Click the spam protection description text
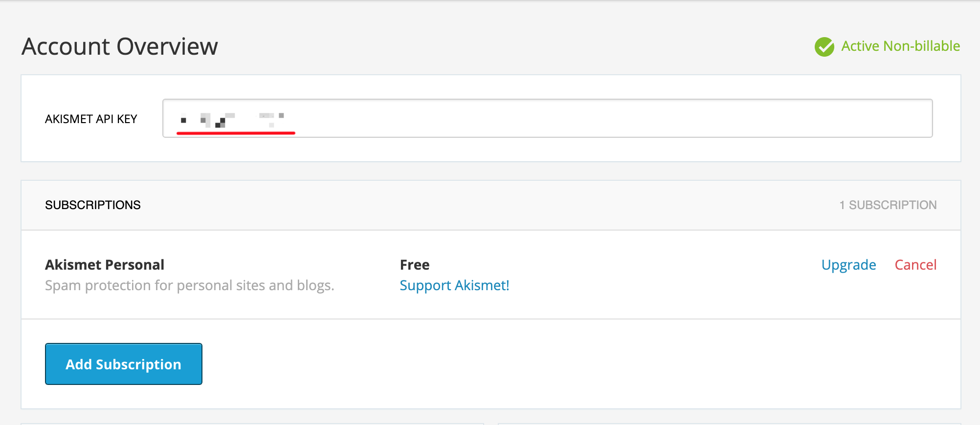This screenshot has height=425, width=980. click(190, 285)
